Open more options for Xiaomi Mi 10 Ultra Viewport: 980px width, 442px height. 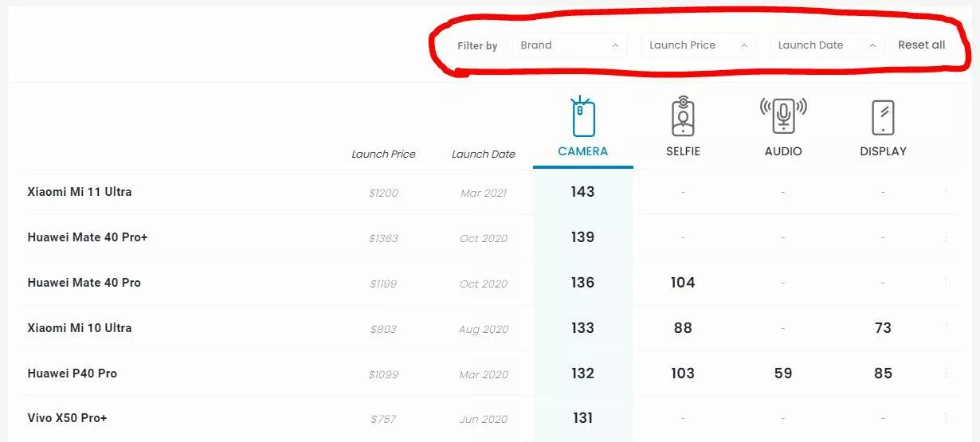[946, 328]
